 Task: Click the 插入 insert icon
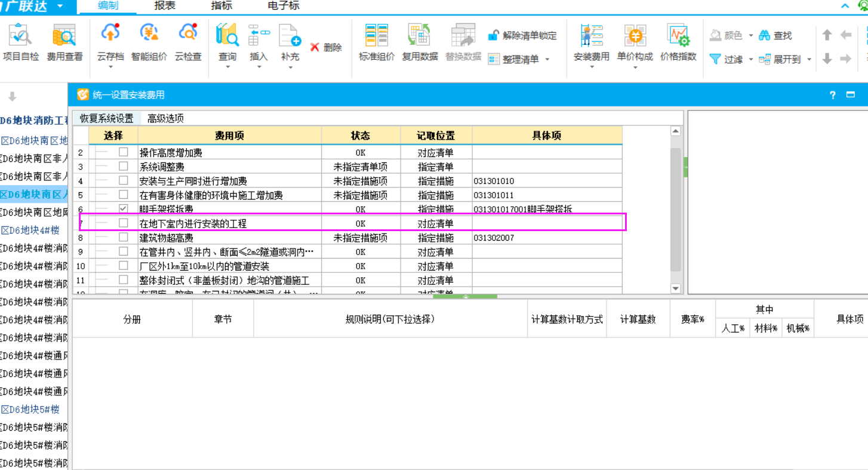[258, 36]
